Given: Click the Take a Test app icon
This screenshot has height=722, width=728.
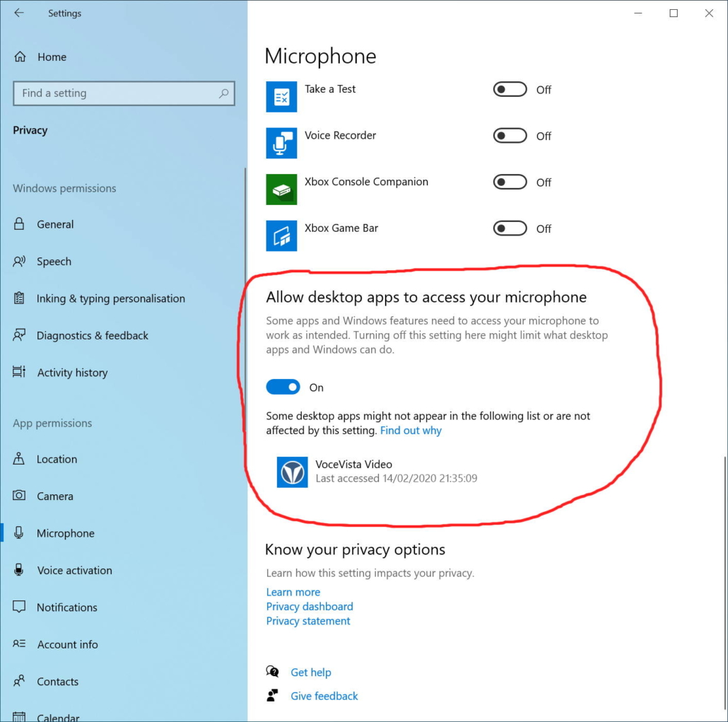Looking at the screenshot, I should point(281,97).
